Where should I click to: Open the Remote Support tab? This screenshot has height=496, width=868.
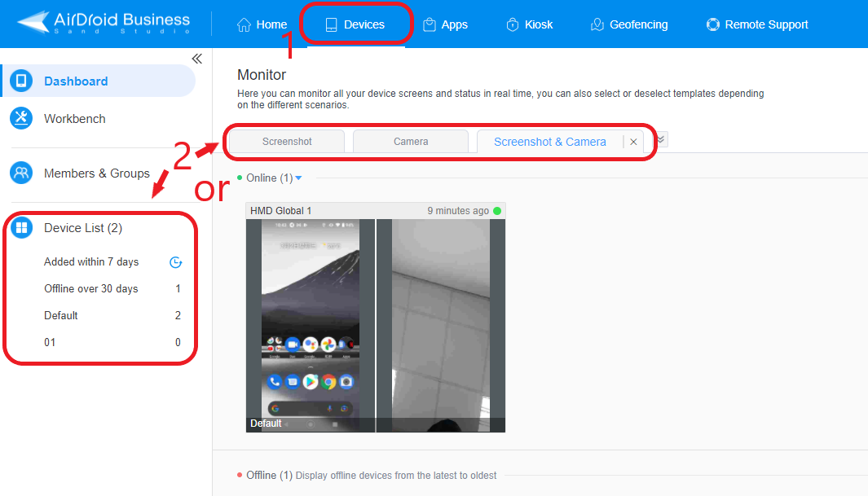tap(756, 24)
